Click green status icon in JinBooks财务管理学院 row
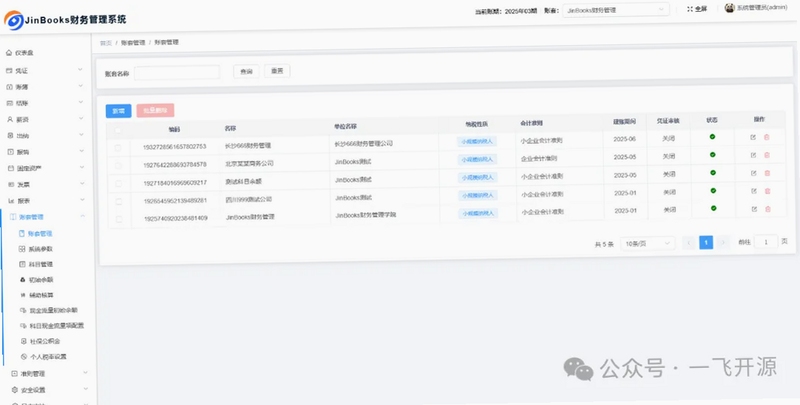Image resolution: width=800 pixels, height=405 pixels. click(x=713, y=208)
